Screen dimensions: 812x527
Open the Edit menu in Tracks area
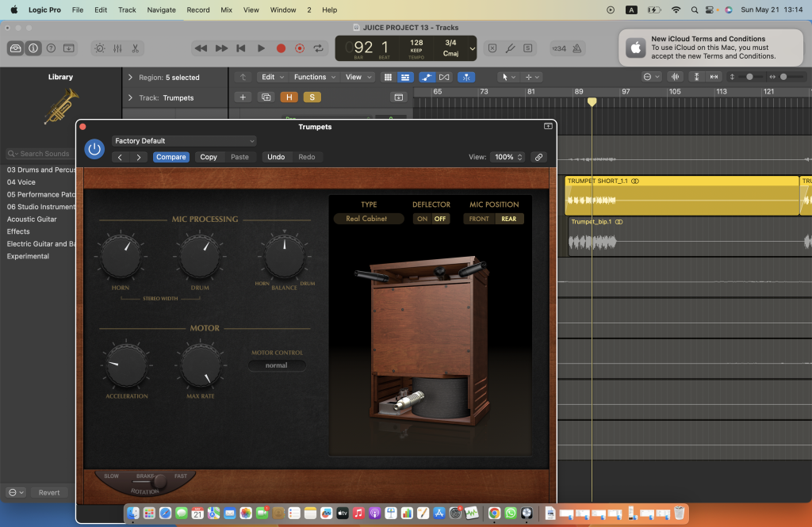coord(273,77)
